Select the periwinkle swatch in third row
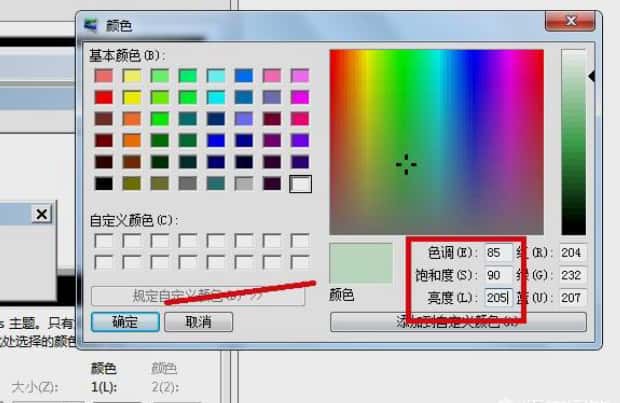Image resolution: width=620 pixels, height=403 pixels. click(244, 119)
